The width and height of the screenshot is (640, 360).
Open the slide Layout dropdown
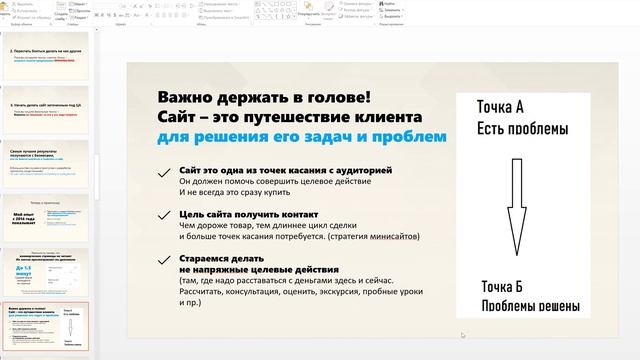78,4
